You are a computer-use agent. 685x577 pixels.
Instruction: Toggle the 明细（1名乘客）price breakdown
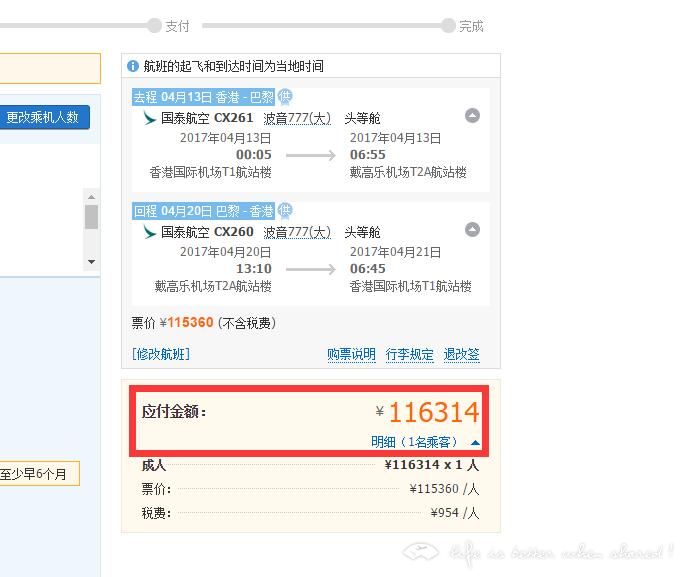pos(414,442)
